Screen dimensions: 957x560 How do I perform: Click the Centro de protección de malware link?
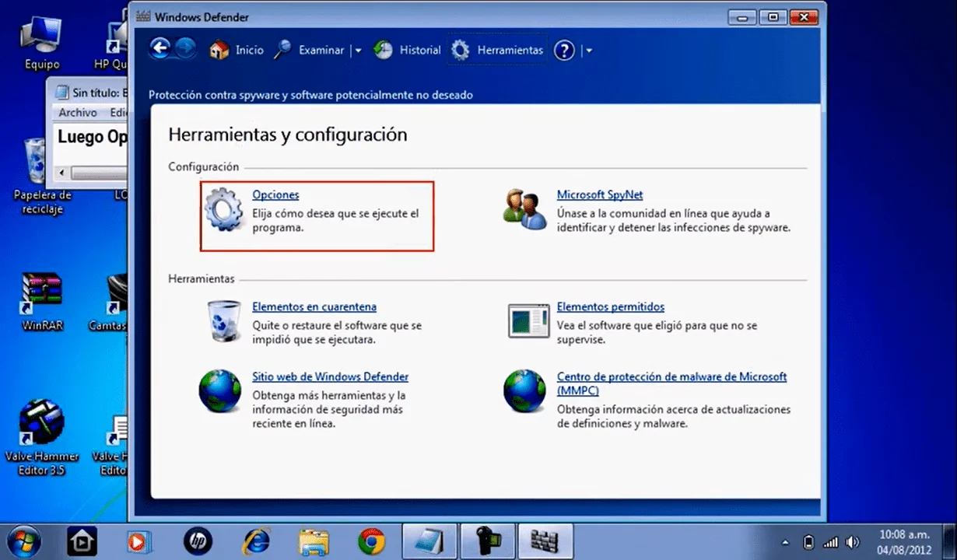(x=671, y=377)
